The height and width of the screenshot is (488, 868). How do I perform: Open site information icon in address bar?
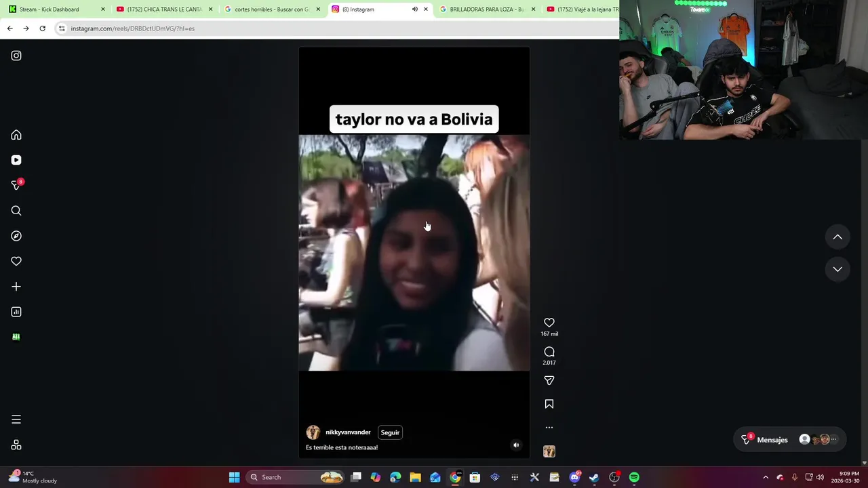pyautogui.click(x=62, y=28)
